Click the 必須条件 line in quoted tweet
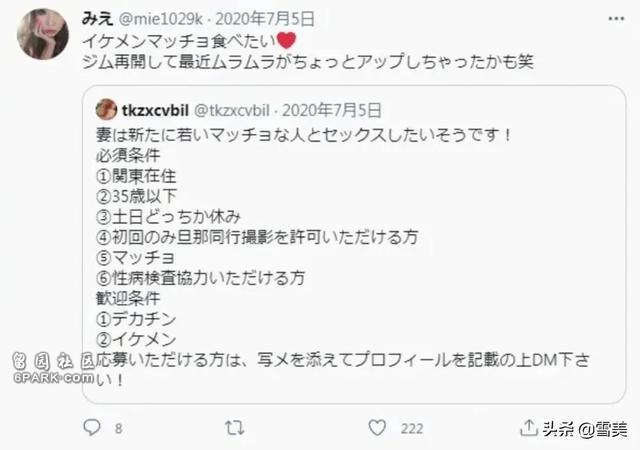640x450 pixels. (128, 155)
